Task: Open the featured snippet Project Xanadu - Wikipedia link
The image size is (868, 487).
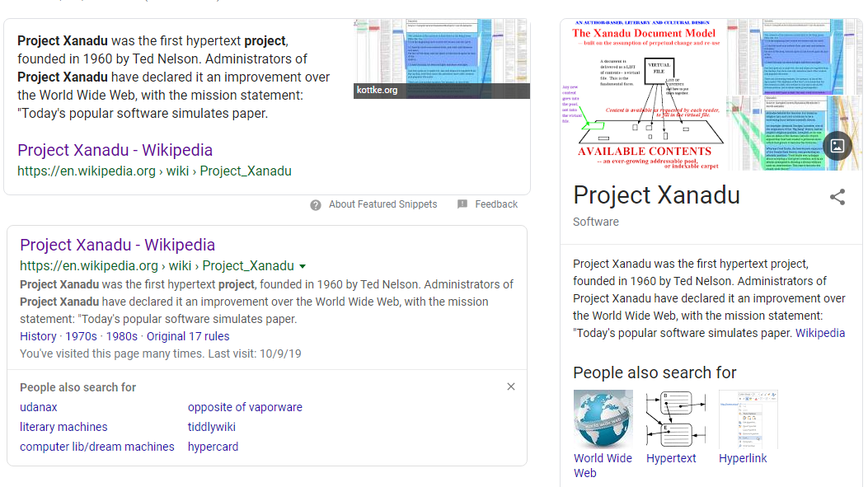Action: pyautogui.click(x=115, y=150)
